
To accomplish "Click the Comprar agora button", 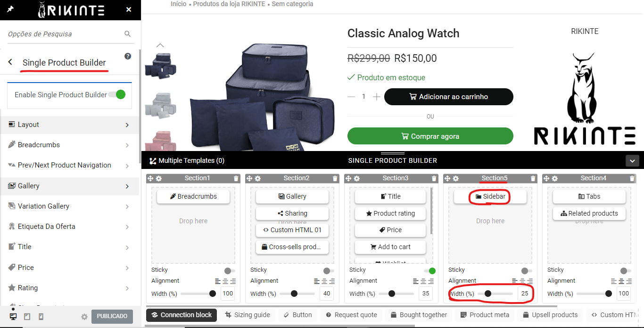I will pos(430,136).
